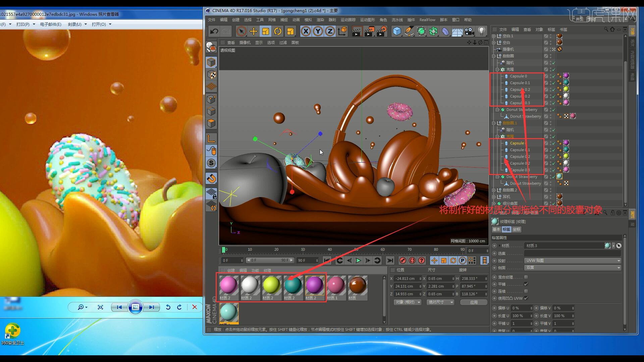Click the 应用 button
Viewport: 644px width, 362px height.
(x=474, y=302)
